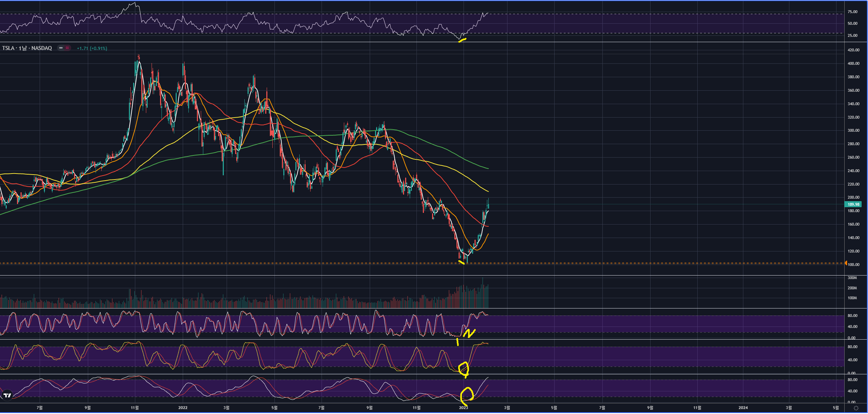Click the +1.71 (+0.91%) change value

click(x=92, y=49)
